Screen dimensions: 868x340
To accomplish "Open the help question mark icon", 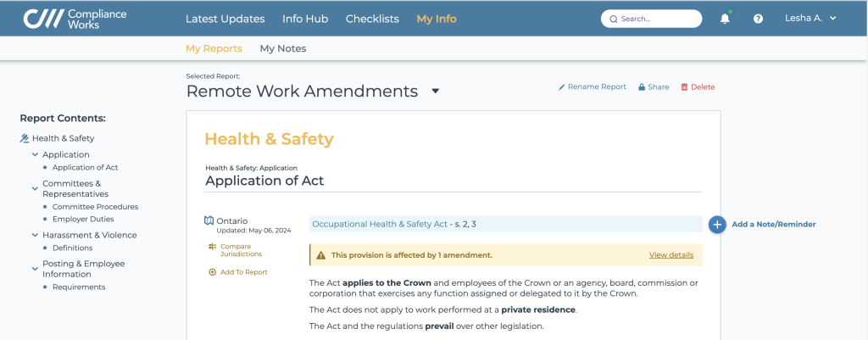I will click(758, 19).
